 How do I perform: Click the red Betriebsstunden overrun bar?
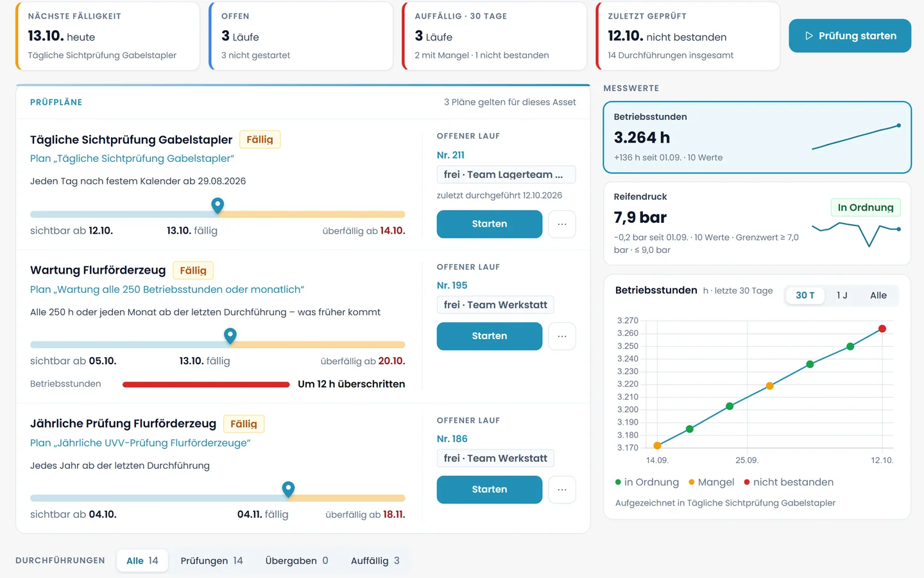pyautogui.click(x=206, y=385)
